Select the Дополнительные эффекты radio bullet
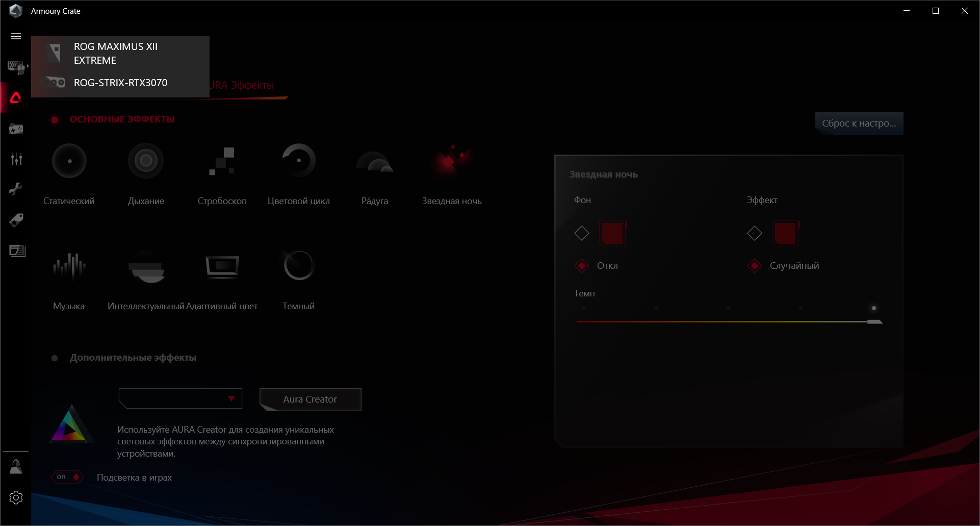This screenshot has width=980, height=526. tap(55, 358)
